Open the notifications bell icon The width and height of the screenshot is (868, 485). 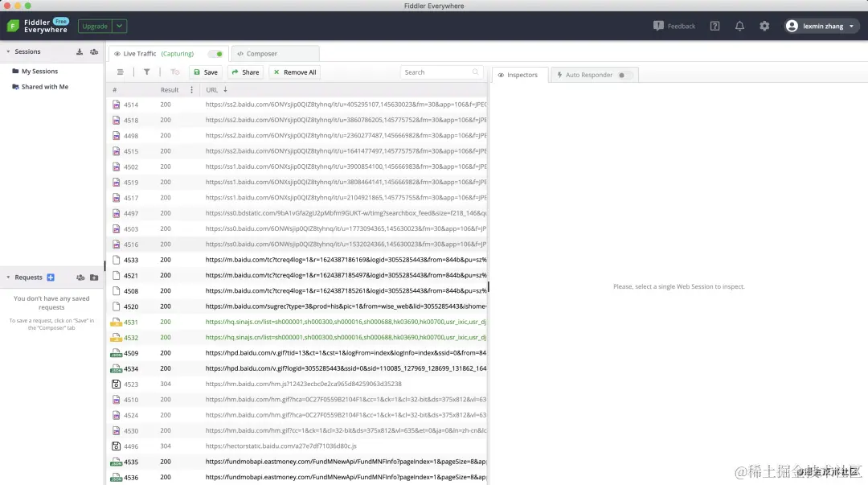739,26
